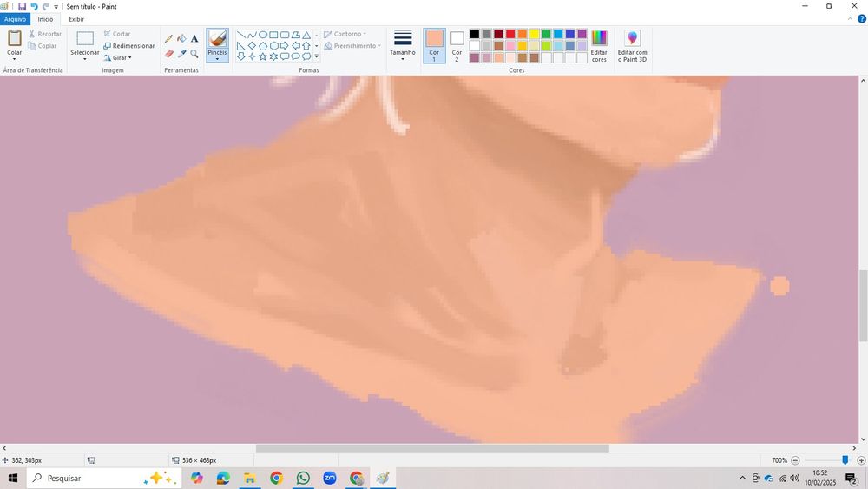The height and width of the screenshot is (489, 868).
Task: Choose the straight line shape
Action: click(x=241, y=35)
